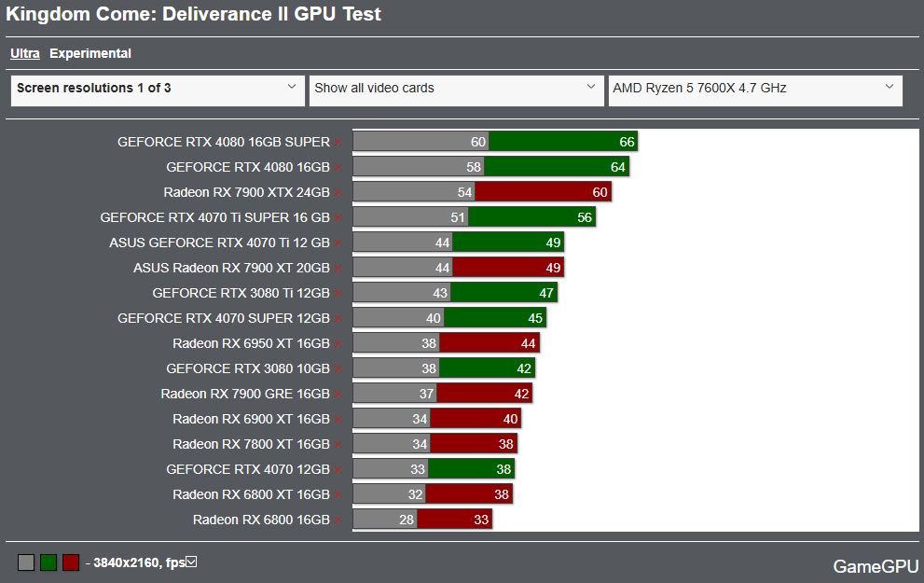This screenshot has width=924, height=583.
Task: Click the Radeon RX 7900 GRE 16GB label
Action: 245,394
